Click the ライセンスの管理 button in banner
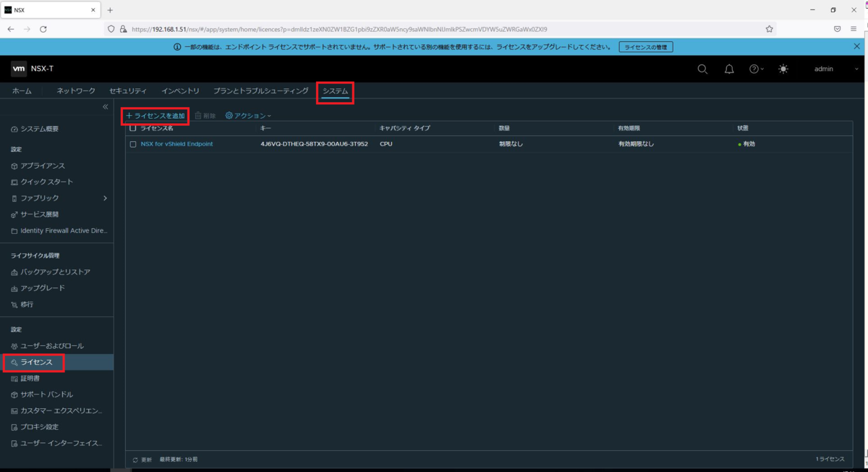Screen dimensions: 868x472 point(646,46)
